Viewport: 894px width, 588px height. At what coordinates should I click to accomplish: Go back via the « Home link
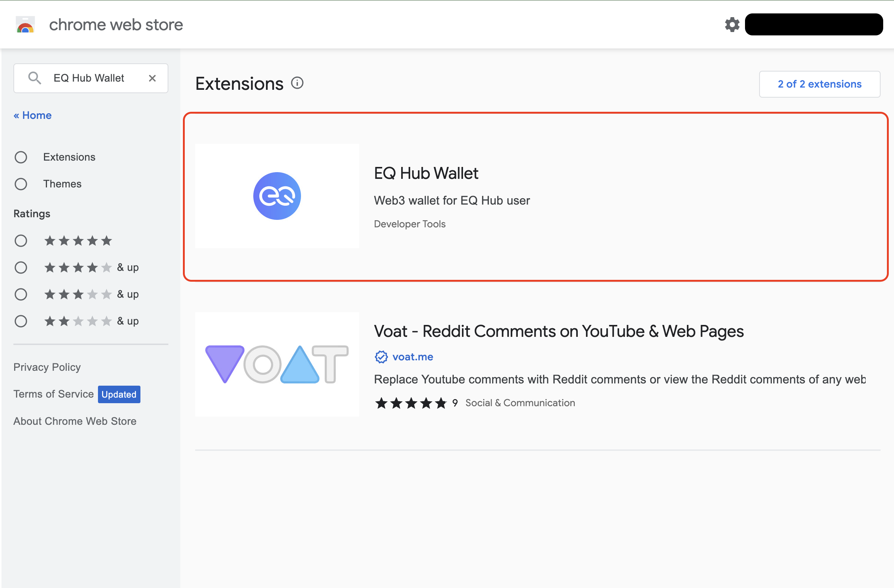click(x=33, y=116)
